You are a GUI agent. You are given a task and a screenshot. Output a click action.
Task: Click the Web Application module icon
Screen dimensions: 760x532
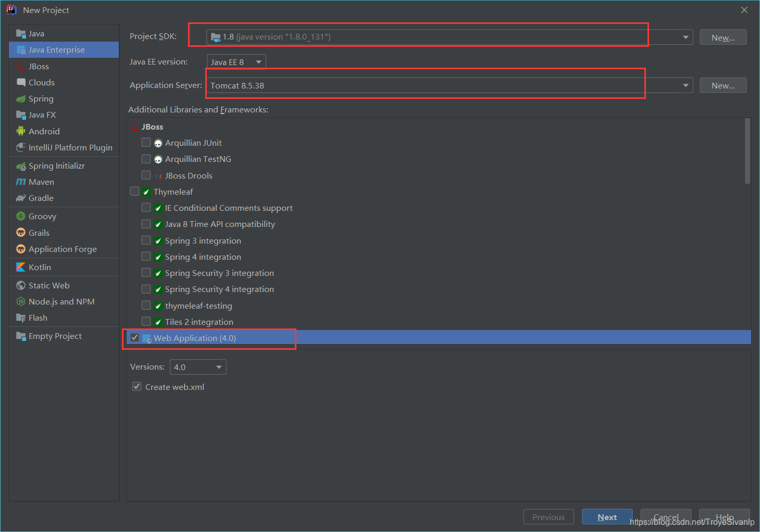(147, 338)
